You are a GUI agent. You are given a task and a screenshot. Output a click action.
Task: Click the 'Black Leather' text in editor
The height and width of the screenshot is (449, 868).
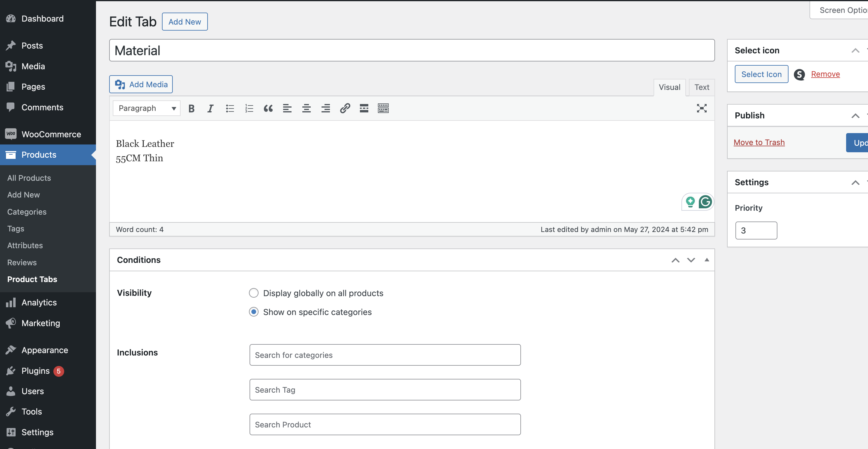pos(145,144)
